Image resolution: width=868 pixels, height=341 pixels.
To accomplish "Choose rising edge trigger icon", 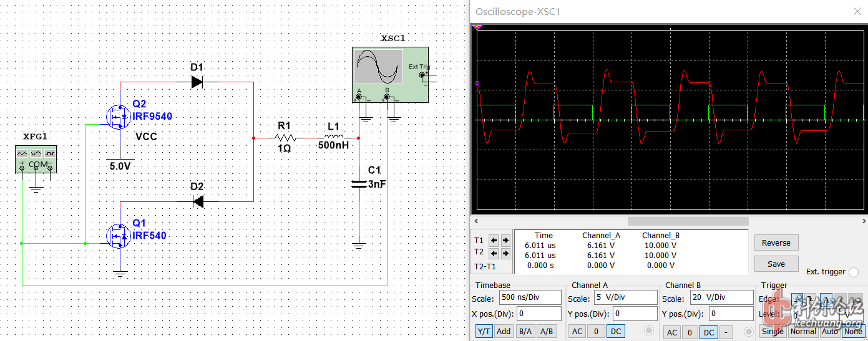I will [797, 299].
